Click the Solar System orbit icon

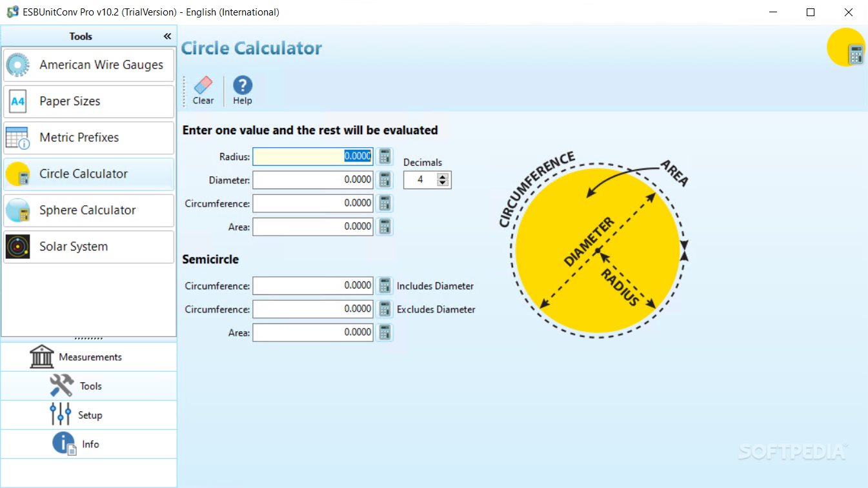(17, 247)
